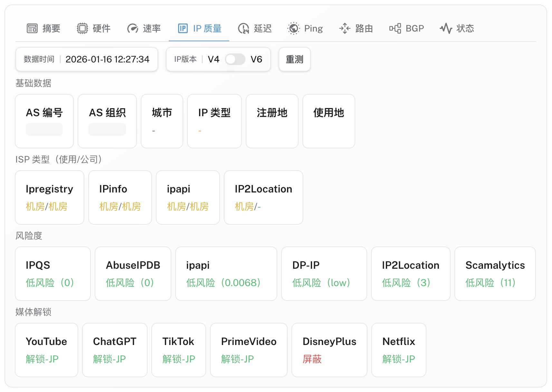Click the summary (摘要) tab icon
The height and width of the screenshot is (392, 552).
coord(32,29)
